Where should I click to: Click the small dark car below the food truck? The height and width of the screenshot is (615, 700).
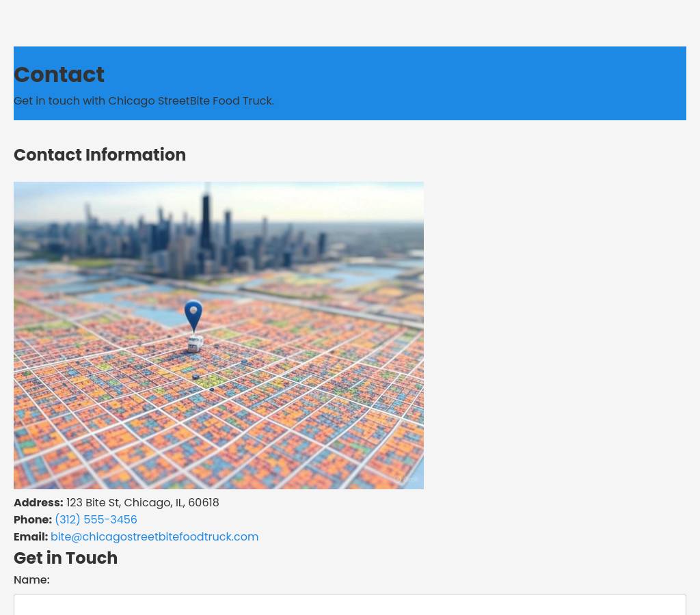[196, 377]
